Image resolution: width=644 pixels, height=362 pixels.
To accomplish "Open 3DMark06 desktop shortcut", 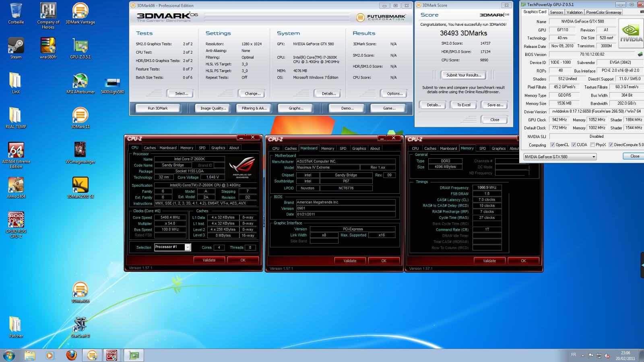I will point(80,292).
